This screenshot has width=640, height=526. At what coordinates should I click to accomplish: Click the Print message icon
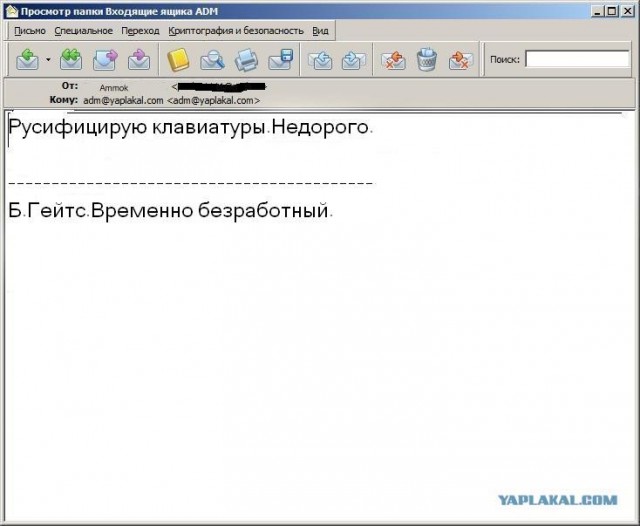click(x=246, y=60)
